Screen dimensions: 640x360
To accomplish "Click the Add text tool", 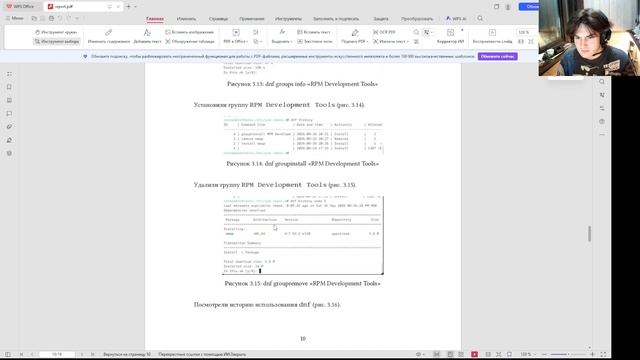I will point(147,36).
